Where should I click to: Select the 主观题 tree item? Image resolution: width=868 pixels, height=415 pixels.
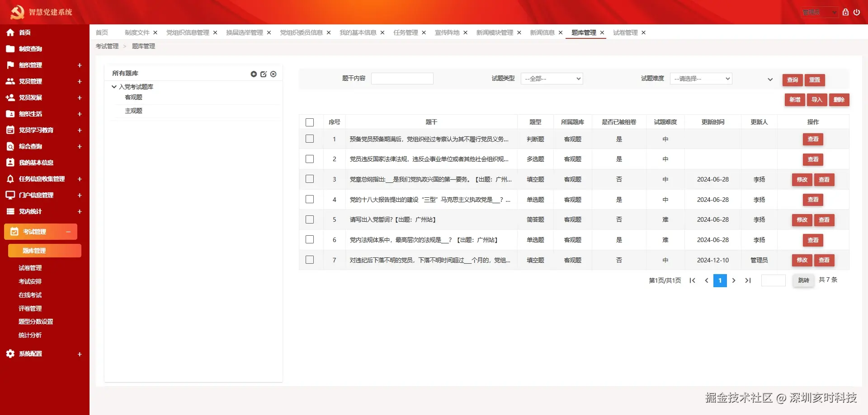[x=133, y=111]
